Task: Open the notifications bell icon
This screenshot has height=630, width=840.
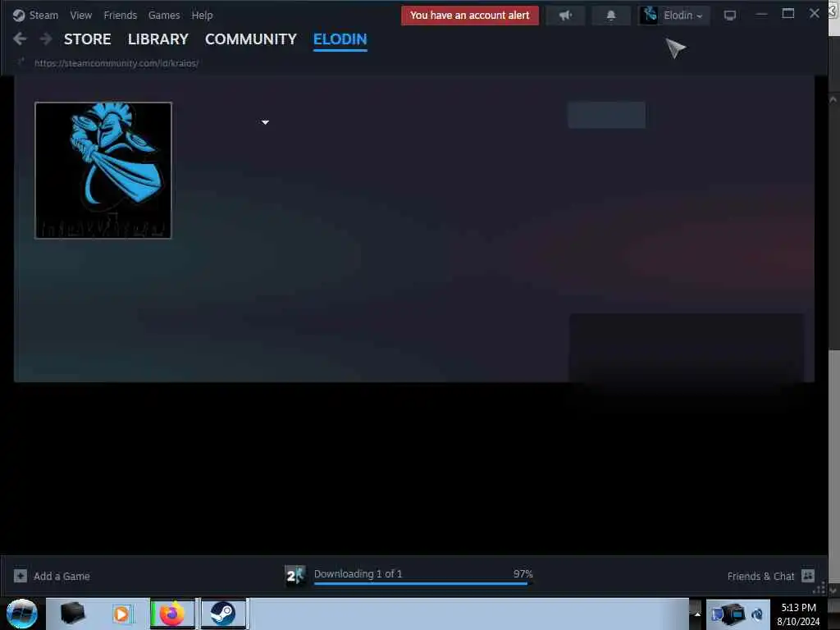Action: (x=610, y=15)
